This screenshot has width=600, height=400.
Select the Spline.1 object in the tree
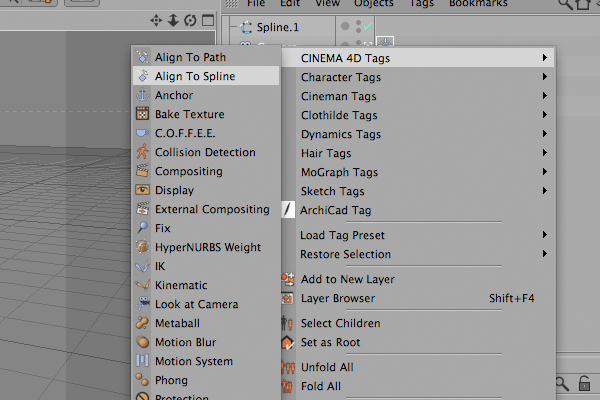[x=277, y=27]
